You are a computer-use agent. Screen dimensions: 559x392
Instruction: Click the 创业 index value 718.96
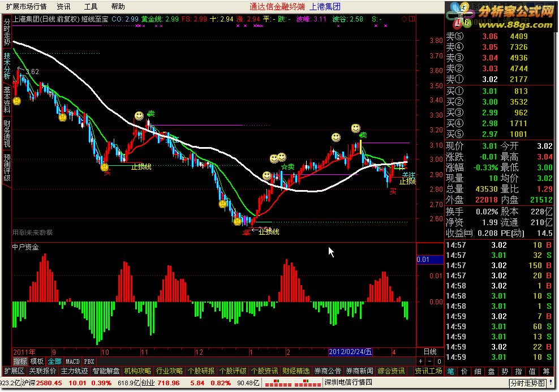point(168,383)
